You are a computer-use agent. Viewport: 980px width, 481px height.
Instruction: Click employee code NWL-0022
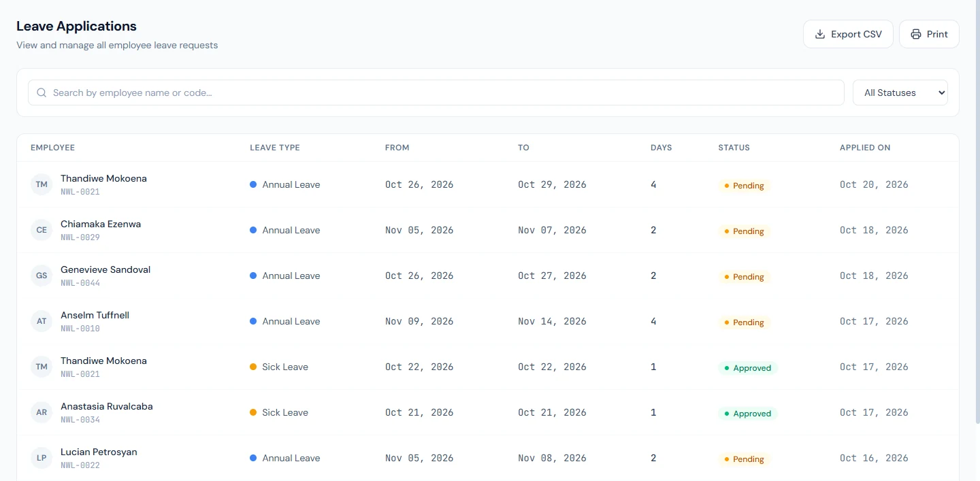coord(80,465)
